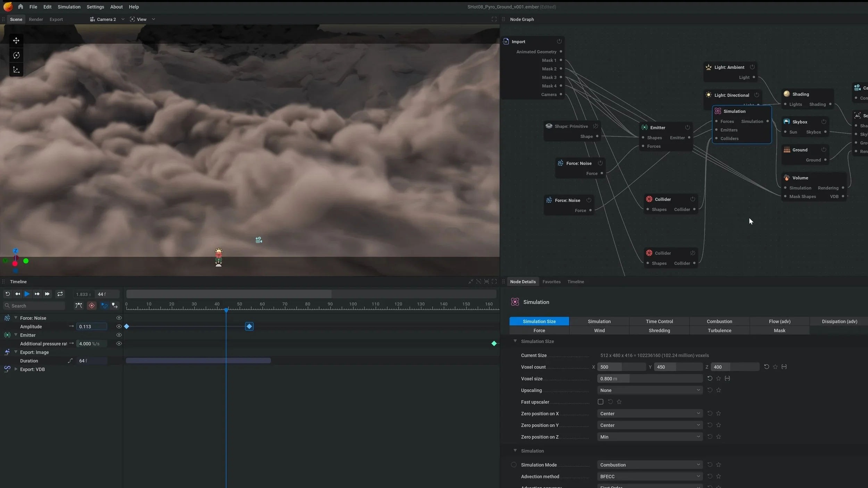Click the Voxel count X slider field
This screenshot has width=868, height=488.
coord(621,367)
